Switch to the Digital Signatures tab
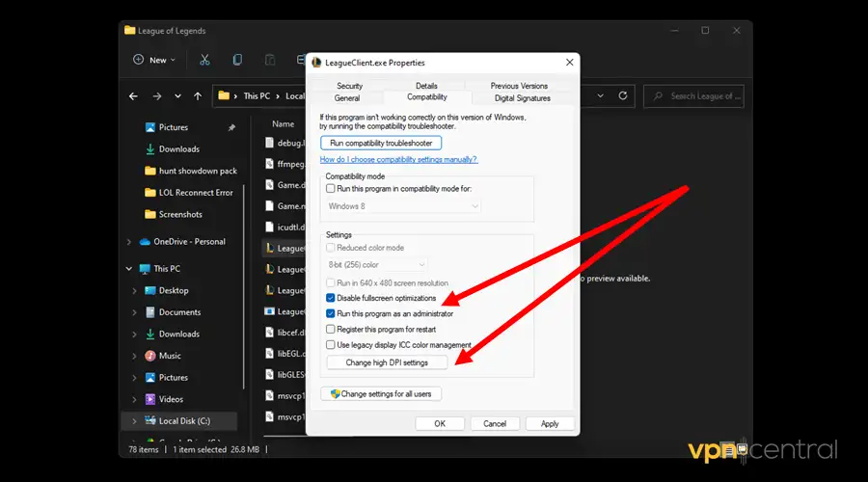The width and height of the screenshot is (868, 482). pos(523,98)
